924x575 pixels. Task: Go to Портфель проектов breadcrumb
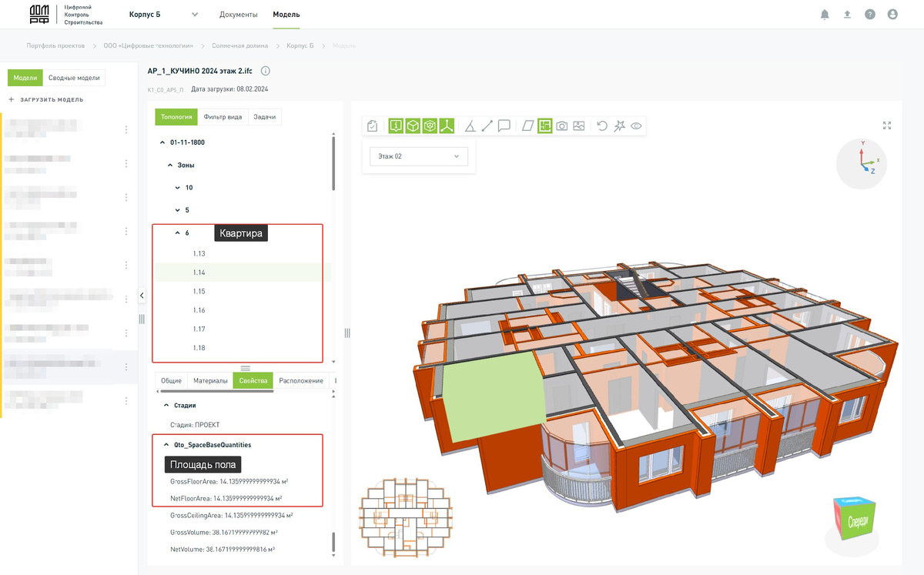click(x=56, y=46)
